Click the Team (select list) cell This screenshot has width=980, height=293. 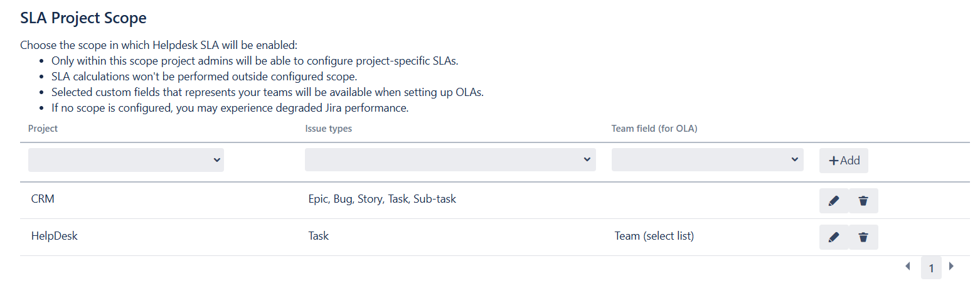tap(654, 237)
